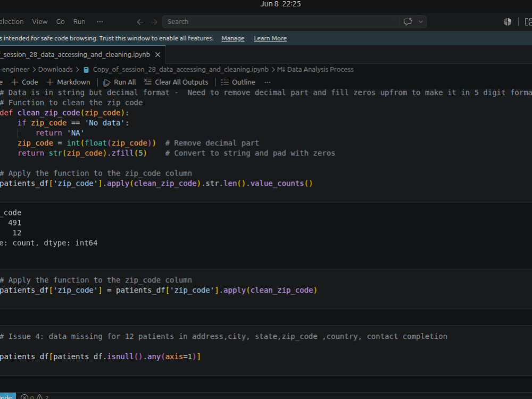Click the "if zip_code == 'No data'" line
Viewport: 532px width, 399px height.
[73, 123]
